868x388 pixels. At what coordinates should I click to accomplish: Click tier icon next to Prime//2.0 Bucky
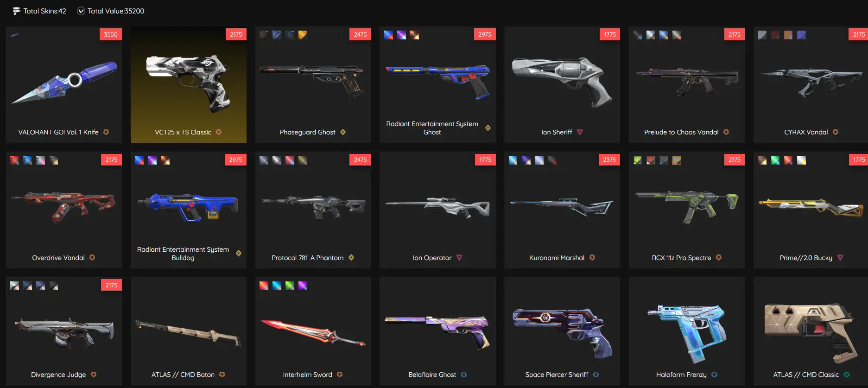pyautogui.click(x=840, y=258)
